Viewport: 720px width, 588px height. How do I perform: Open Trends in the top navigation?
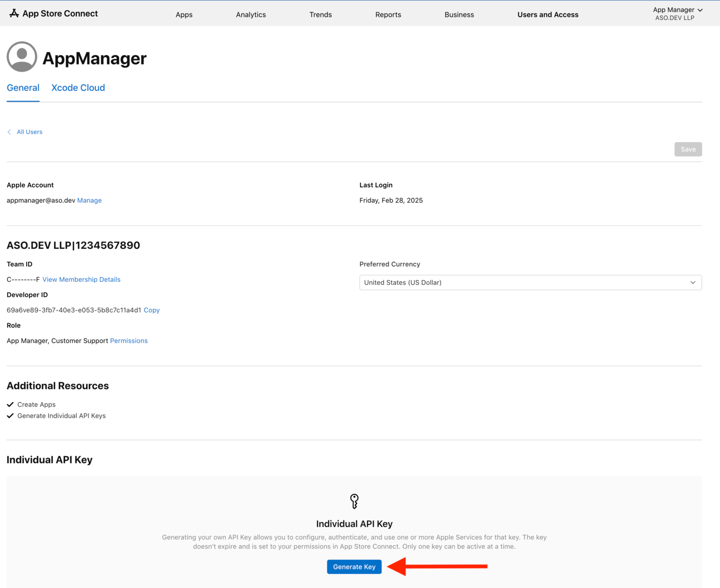coord(320,14)
